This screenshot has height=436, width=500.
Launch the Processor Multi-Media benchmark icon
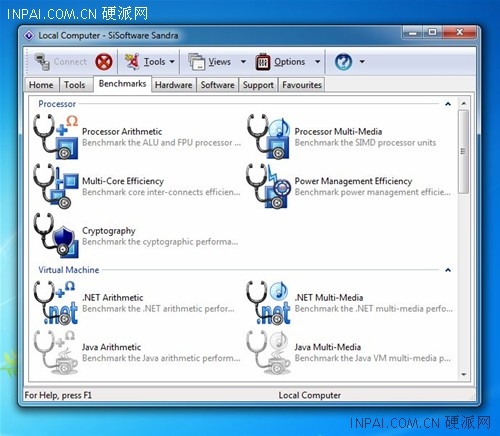click(x=268, y=137)
